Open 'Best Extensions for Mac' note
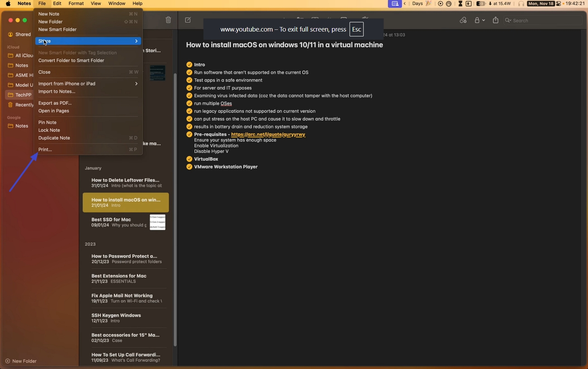Screen dimensions: 588x369 tap(126, 278)
